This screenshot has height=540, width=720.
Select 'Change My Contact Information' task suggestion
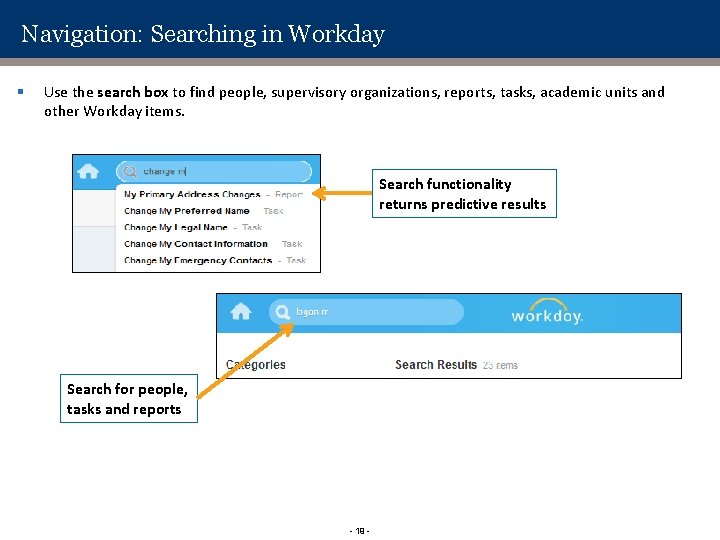coord(213,244)
